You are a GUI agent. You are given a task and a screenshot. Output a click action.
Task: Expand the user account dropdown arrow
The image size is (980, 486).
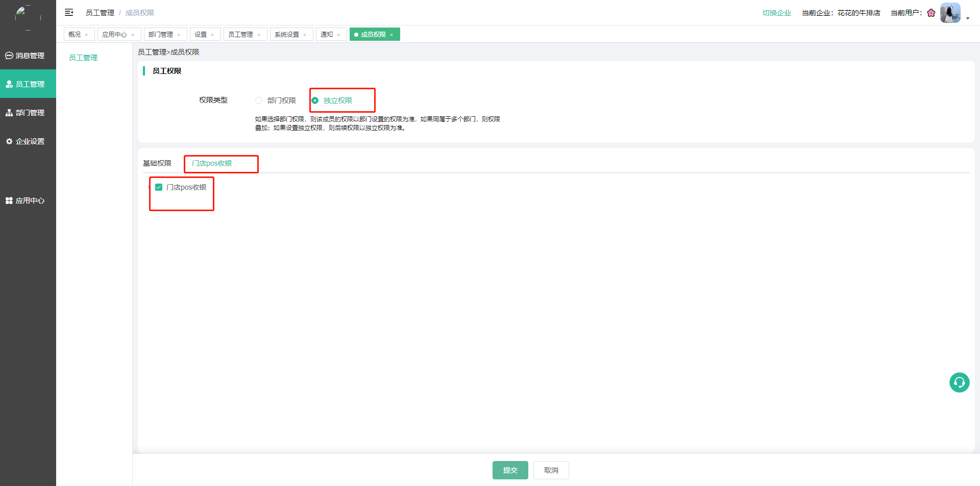pyautogui.click(x=968, y=18)
